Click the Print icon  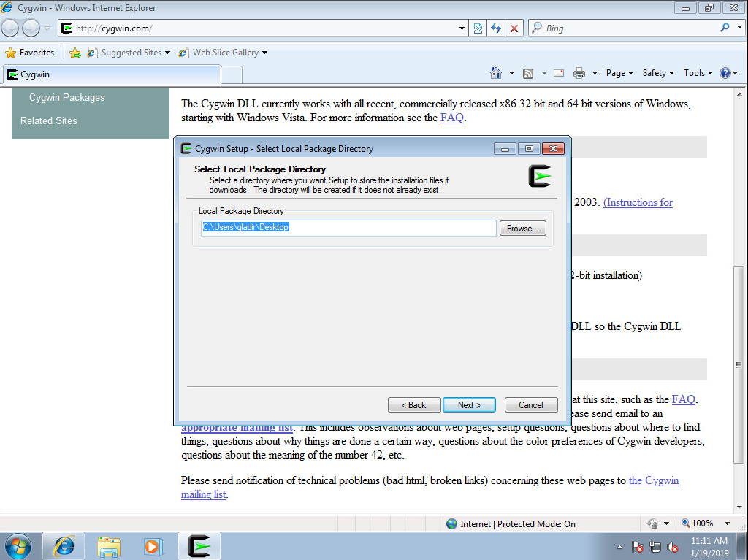click(x=579, y=73)
